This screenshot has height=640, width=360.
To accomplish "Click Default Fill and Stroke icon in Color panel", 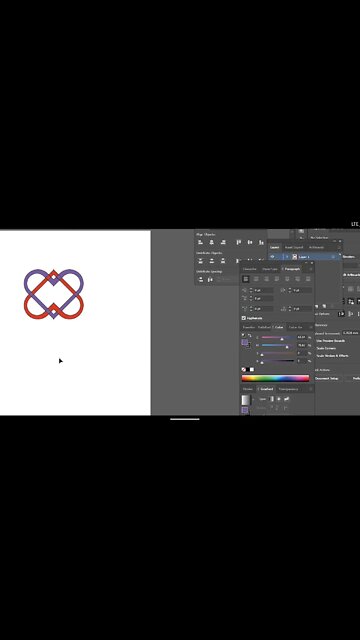I will (x=243, y=336).
